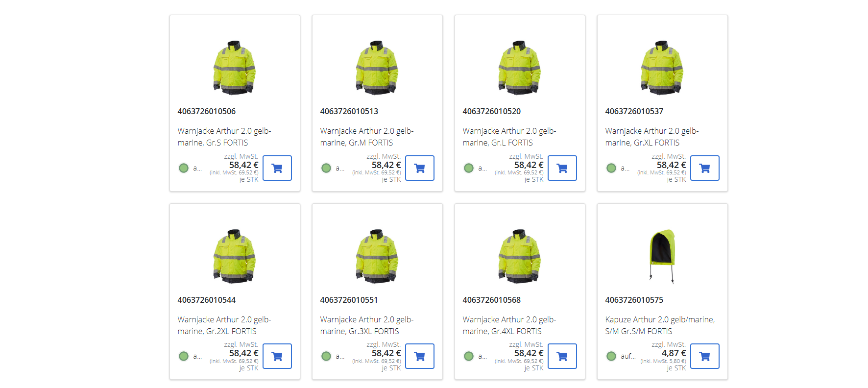Click green availability dot for Gr.L jacket
This screenshot has height=388, width=868.
(469, 168)
